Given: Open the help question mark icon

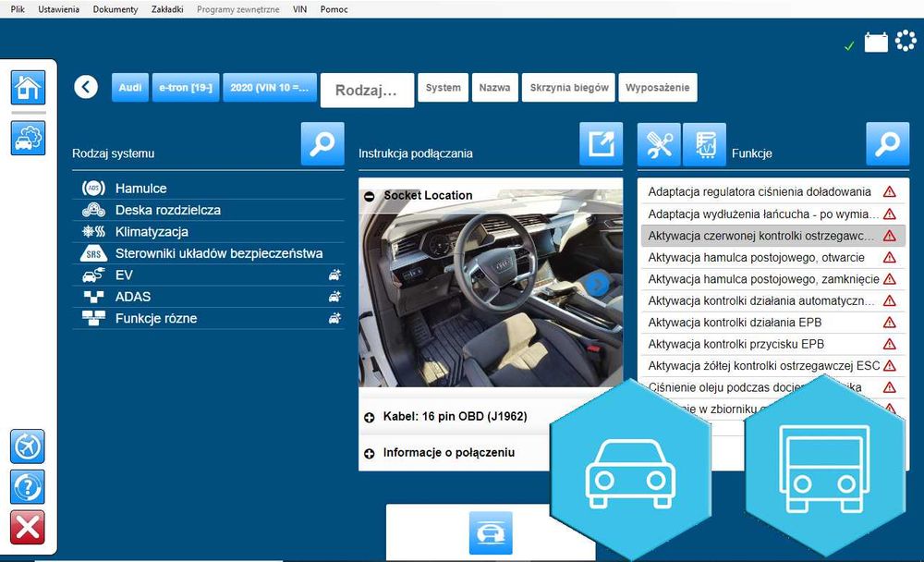Looking at the screenshot, I should pos(28,487).
